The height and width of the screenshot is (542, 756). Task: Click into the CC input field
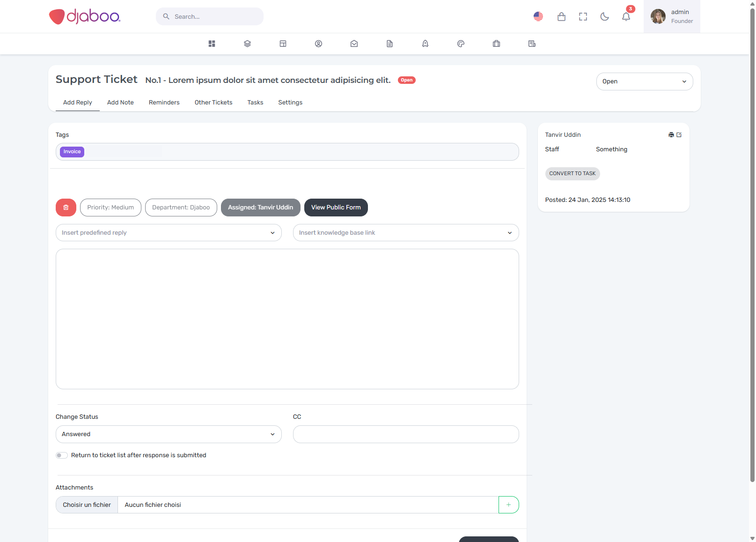405,434
